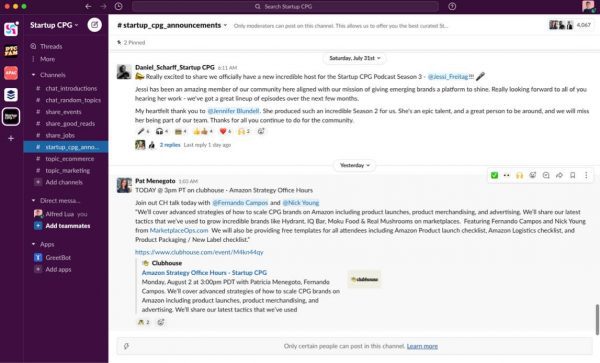Click Add apps in sidebar
Viewport: 600px width, 363px height.
(x=58, y=269)
